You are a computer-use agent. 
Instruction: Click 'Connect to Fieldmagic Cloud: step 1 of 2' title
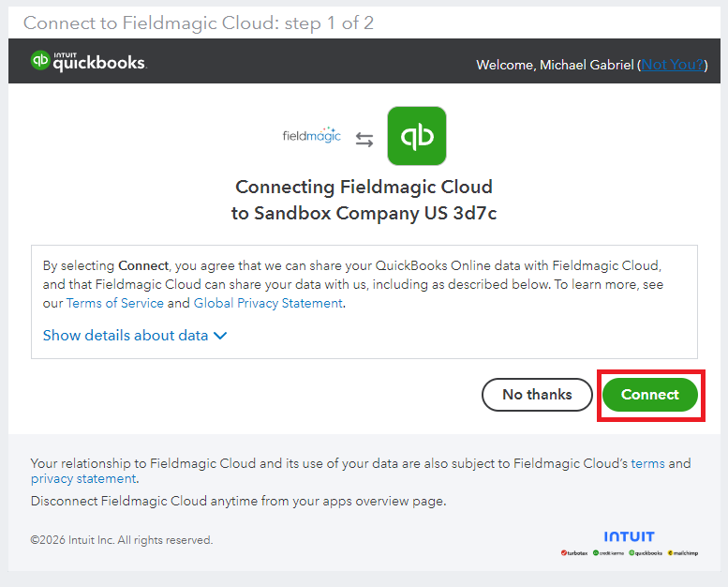[199, 23]
